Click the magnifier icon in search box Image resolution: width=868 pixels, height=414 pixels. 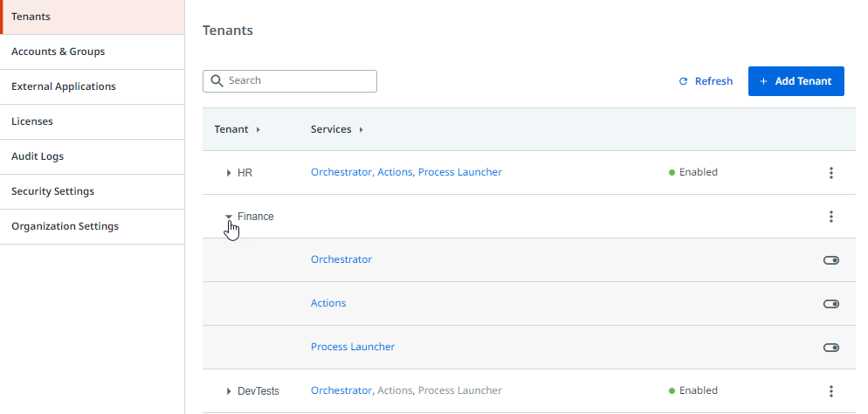click(217, 81)
